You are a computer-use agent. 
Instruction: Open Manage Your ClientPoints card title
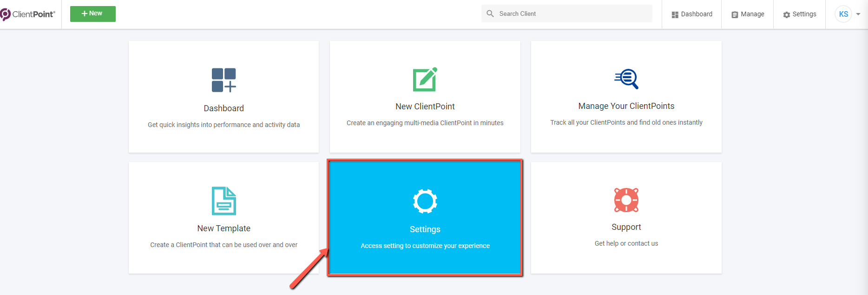pos(626,106)
